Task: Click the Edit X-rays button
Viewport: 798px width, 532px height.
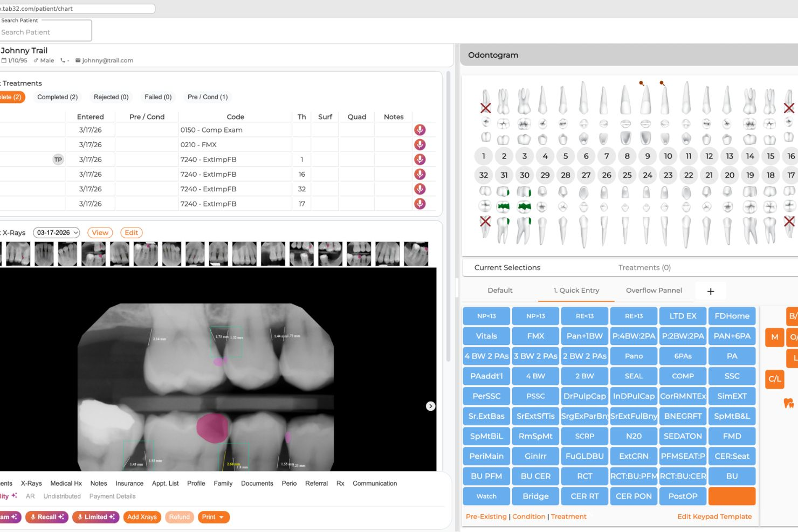Action: click(131, 233)
